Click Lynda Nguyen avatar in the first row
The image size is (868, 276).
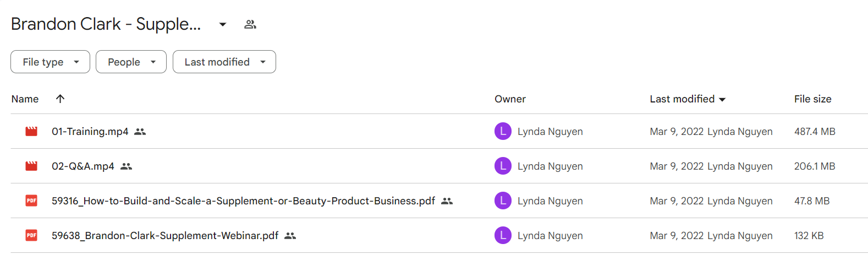[503, 131]
